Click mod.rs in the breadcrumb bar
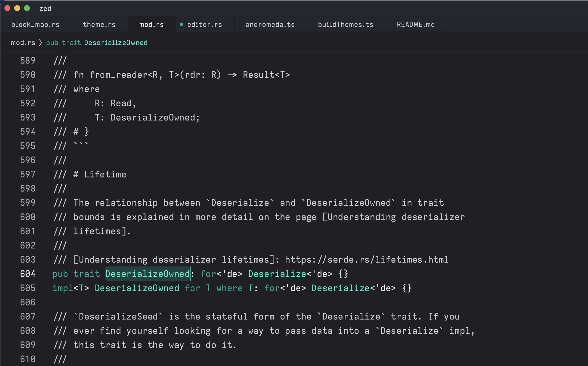 tap(23, 42)
